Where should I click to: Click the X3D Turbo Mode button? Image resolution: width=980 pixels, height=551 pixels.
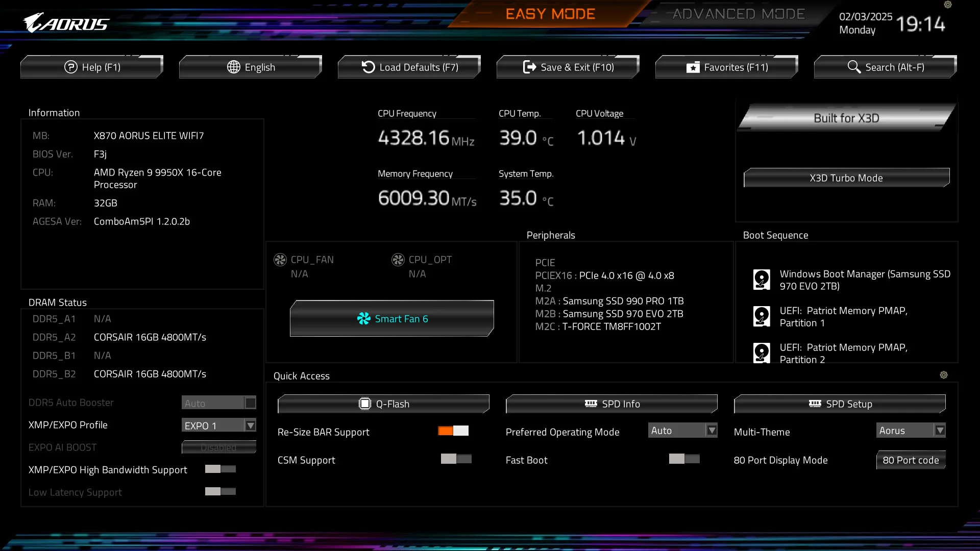846,178
